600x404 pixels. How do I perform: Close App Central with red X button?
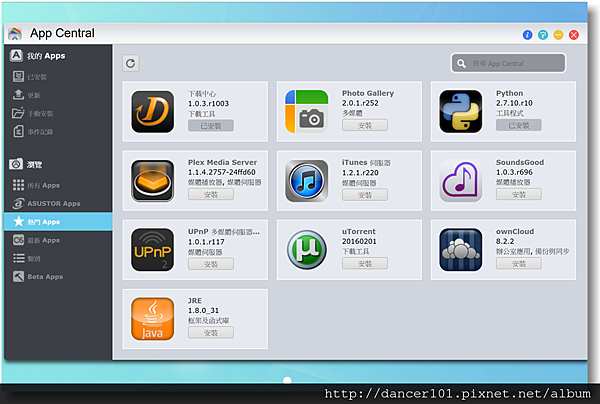coord(574,35)
